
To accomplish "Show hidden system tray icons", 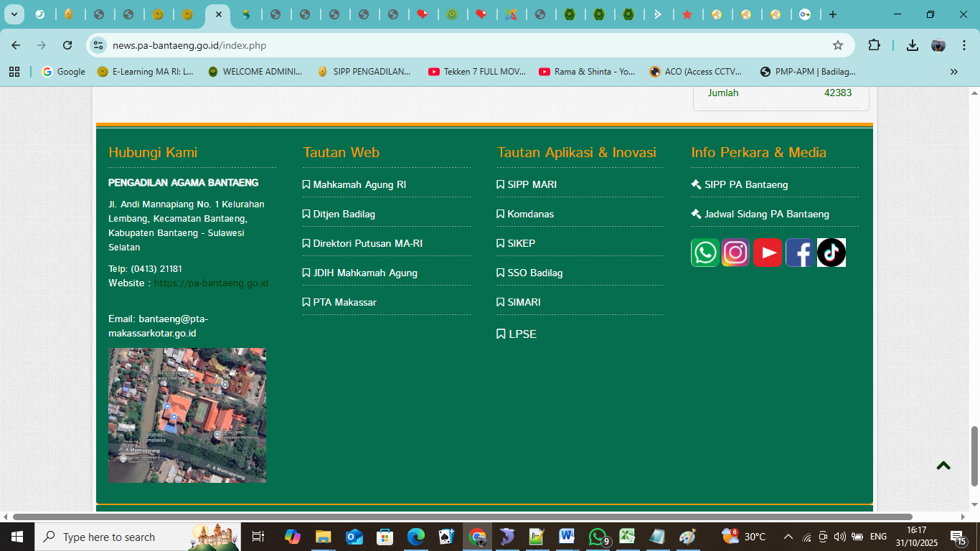I will pos(788,537).
